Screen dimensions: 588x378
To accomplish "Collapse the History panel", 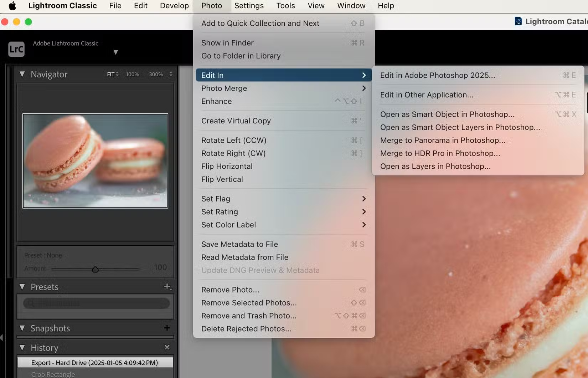I will tap(22, 347).
